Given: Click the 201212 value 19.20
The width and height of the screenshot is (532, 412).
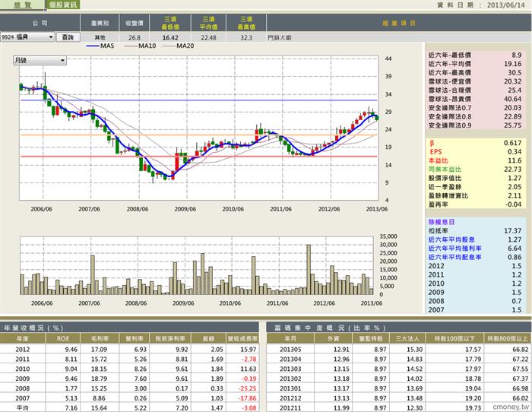Looking at the screenshot, I should (473, 398).
